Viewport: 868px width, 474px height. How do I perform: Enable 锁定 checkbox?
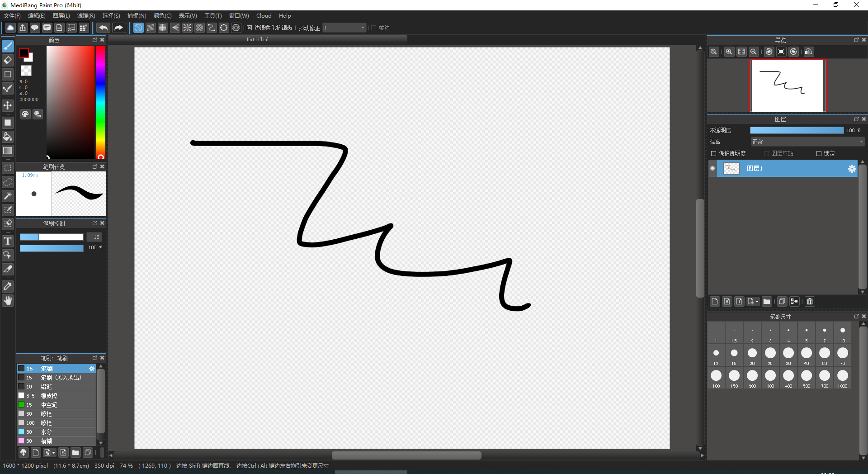click(x=819, y=154)
